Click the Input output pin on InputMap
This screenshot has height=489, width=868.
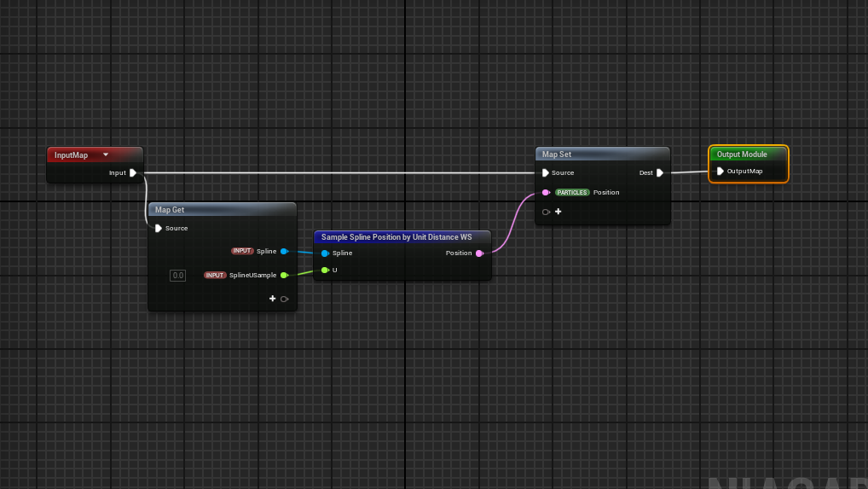pyautogui.click(x=133, y=172)
